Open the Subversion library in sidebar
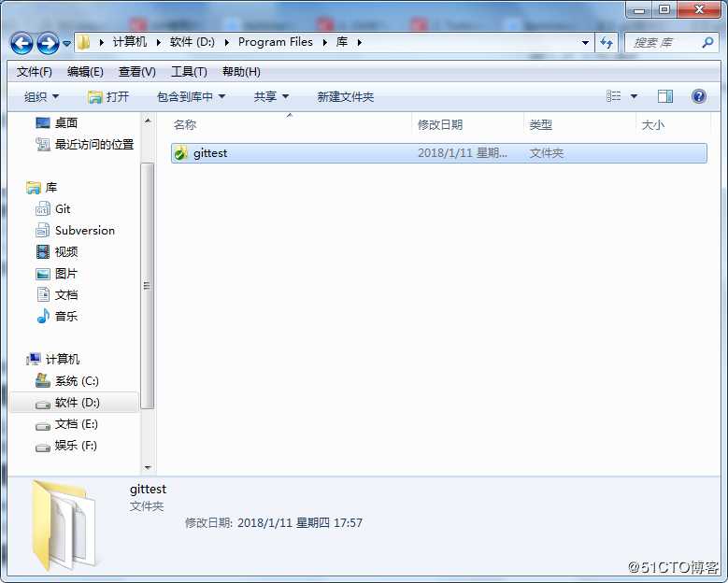The image size is (728, 583). coord(75,230)
